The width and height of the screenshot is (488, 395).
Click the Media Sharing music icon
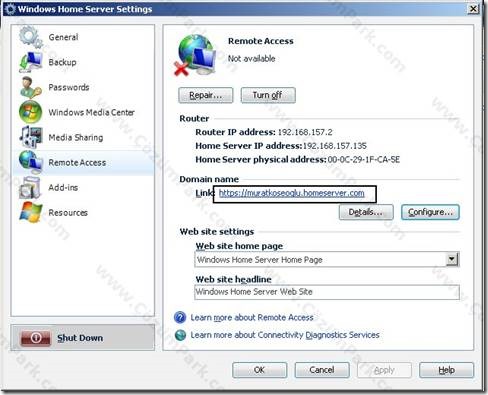[x=31, y=137]
